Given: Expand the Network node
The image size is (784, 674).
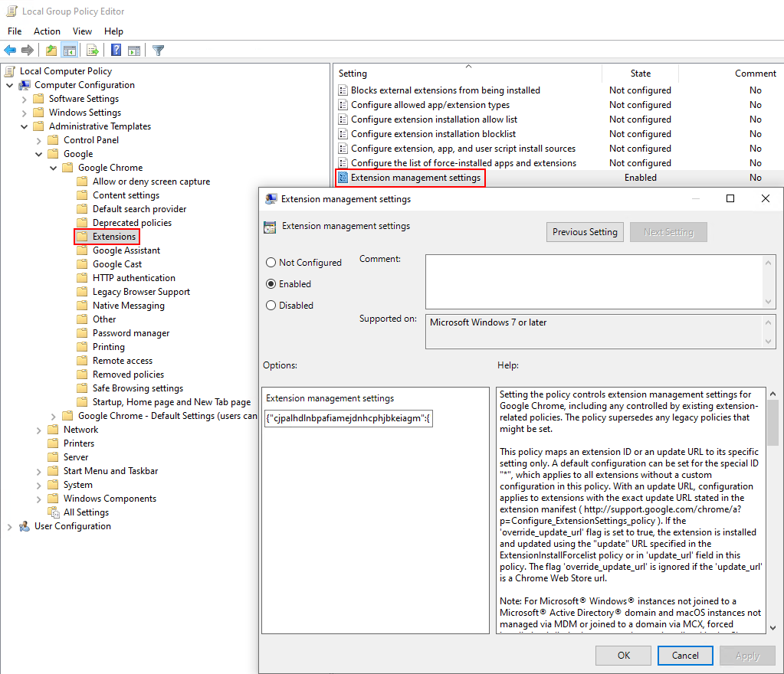Looking at the screenshot, I should click(x=38, y=430).
